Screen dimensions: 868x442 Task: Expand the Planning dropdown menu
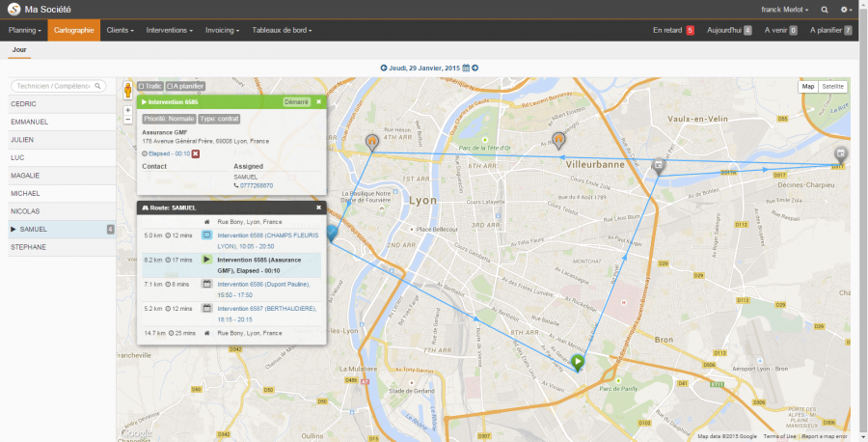tap(24, 31)
